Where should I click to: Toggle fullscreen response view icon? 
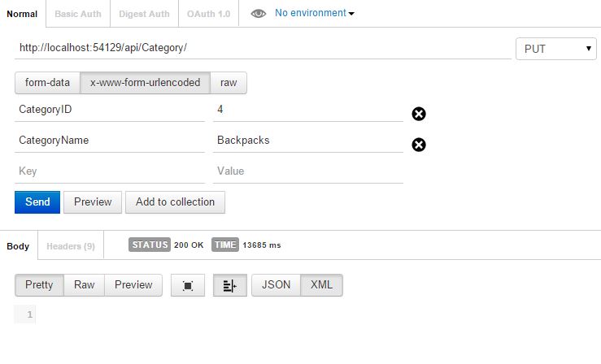[188, 285]
